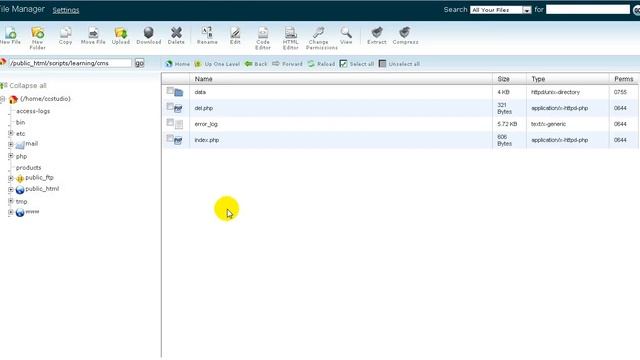The height and width of the screenshot is (360, 640).
Task: Open the Settings link
Action: point(66,10)
